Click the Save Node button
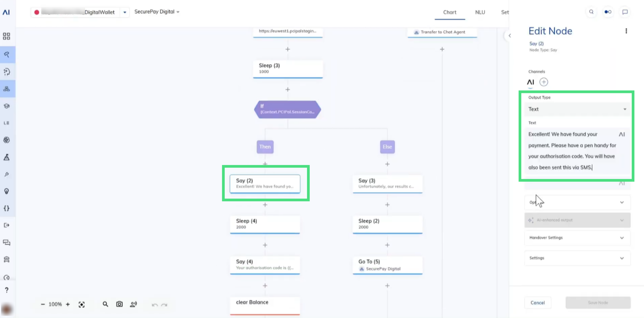The image size is (644, 318). [x=598, y=303]
